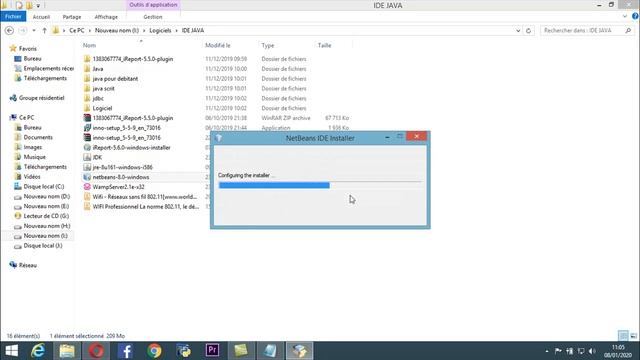
Task: Select Favoris in the navigation pane
Action: tap(27, 49)
